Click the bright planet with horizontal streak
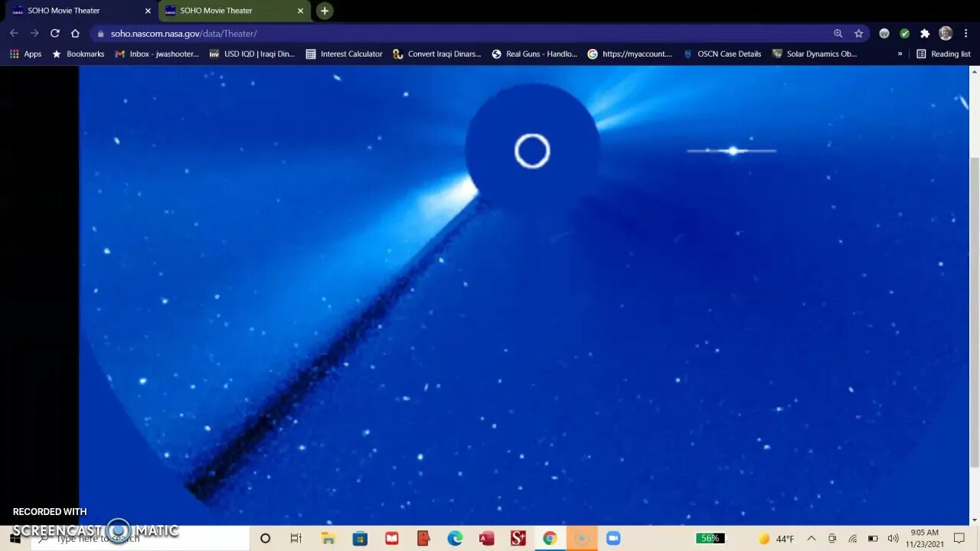This screenshot has width=980, height=551. [733, 151]
